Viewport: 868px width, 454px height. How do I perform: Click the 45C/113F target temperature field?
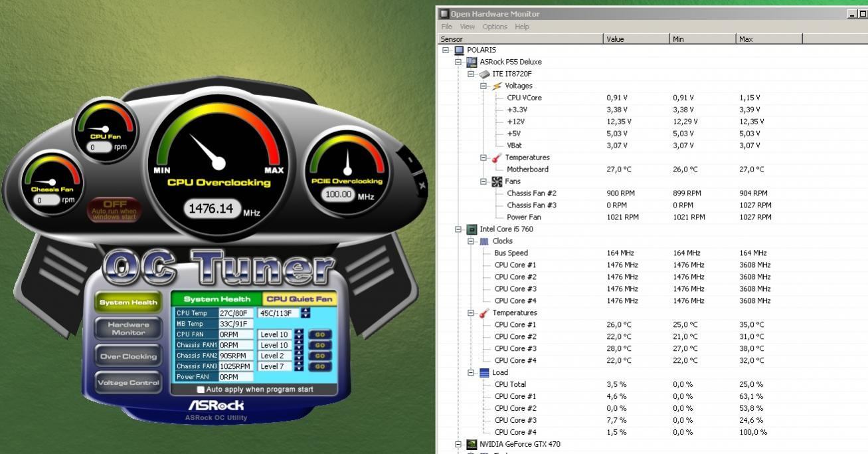[x=278, y=313]
